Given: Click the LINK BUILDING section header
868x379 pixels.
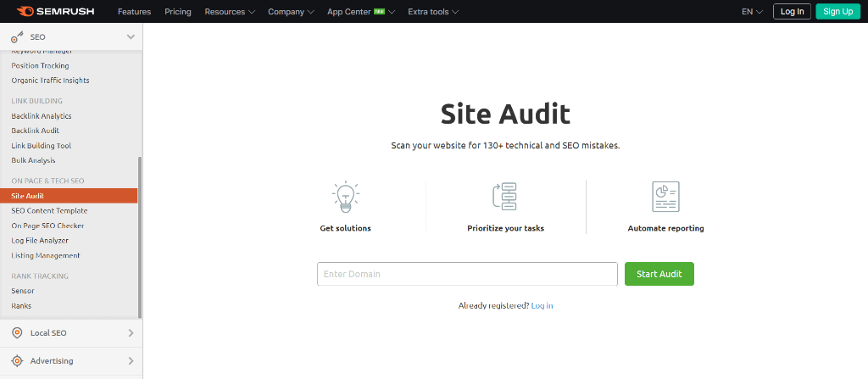Looking at the screenshot, I should pyautogui.click(x=37, y=101).
